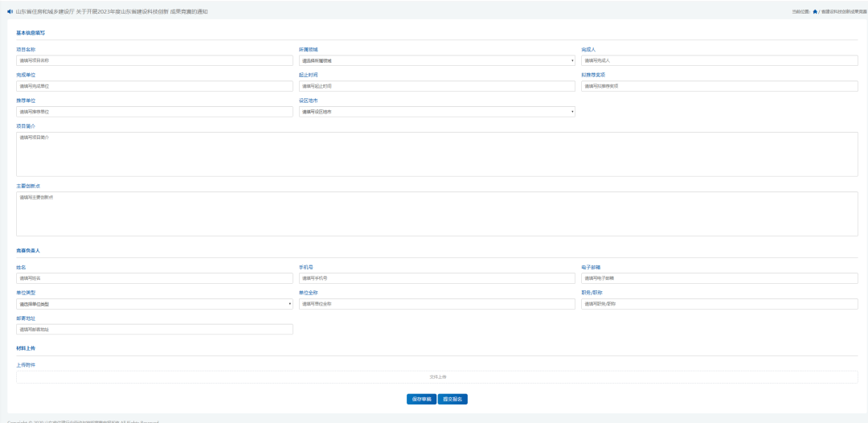Click the 起止时间 date field
Screen dimensions: 868x423
click(x=437, y=86)
